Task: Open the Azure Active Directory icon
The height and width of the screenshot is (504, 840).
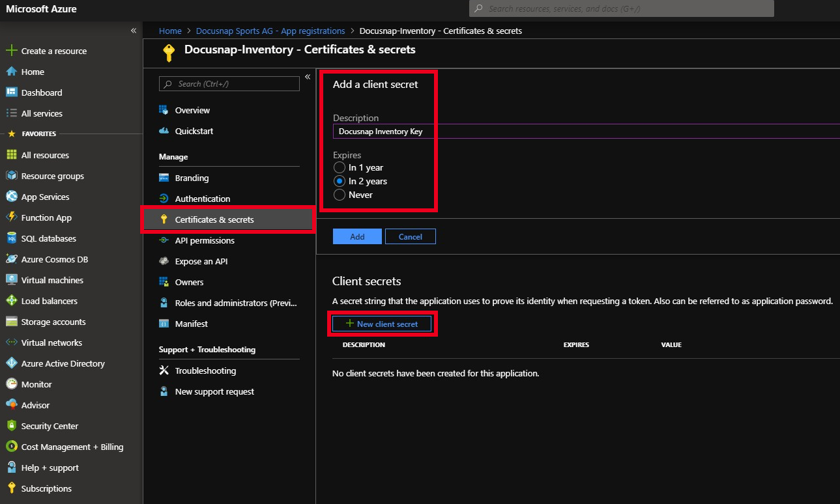Action: [x=11, y=363]
